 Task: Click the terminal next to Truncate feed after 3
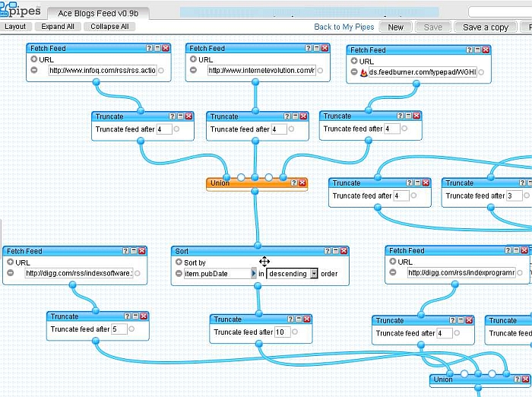pos(527,195)
